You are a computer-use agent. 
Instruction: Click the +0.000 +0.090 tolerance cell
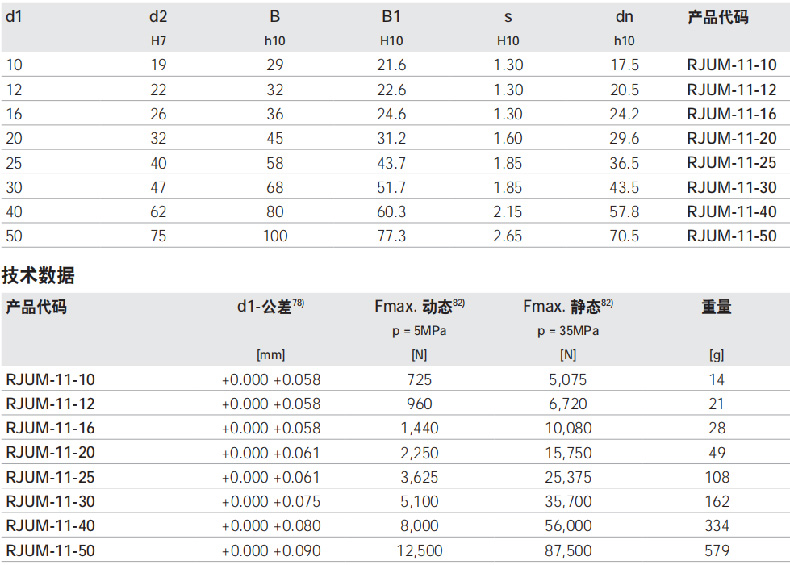(x=271, y=550)
